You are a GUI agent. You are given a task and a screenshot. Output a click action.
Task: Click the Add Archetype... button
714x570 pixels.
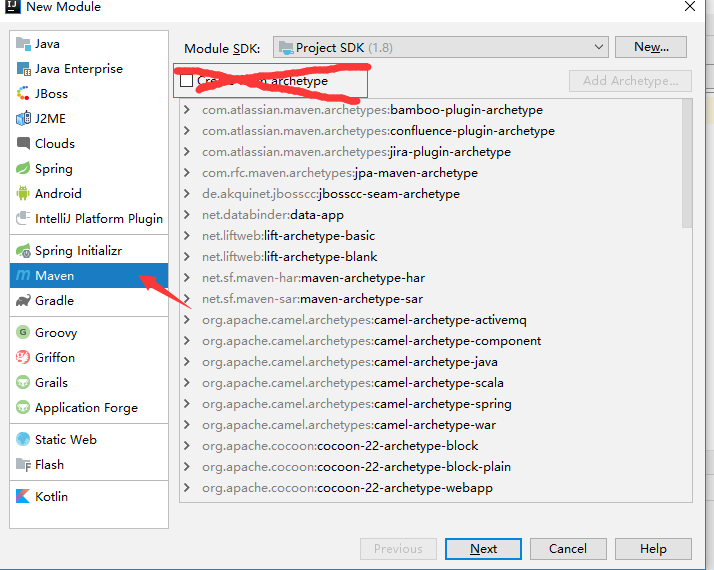point(630,81)
